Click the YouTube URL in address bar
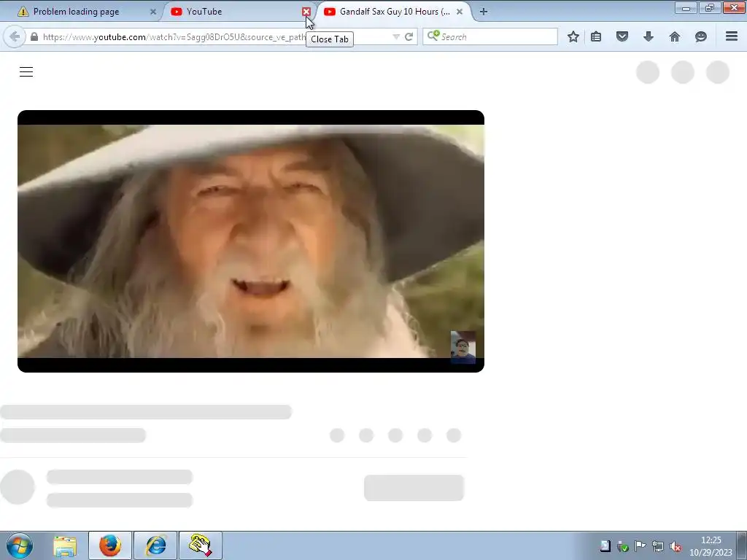The height and width of the screenshot is (560, 747). (174, 36)
